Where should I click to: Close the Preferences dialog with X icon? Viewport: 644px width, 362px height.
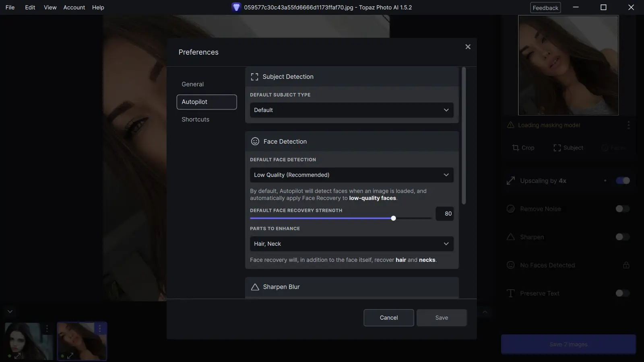[468, 47]
